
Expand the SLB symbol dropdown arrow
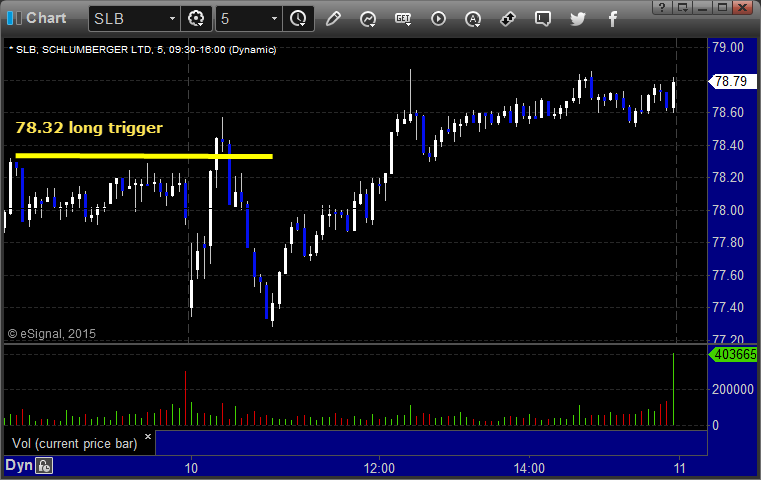[x=172, y=19]
